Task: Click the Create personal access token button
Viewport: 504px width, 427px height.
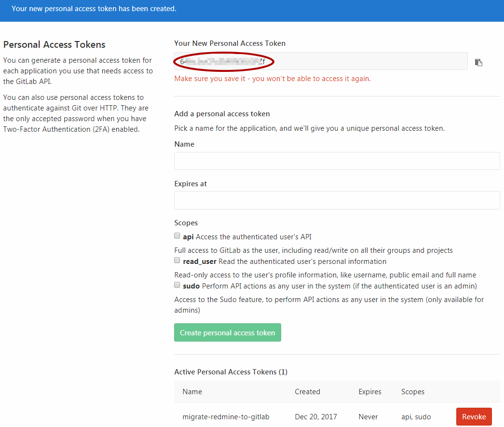Action: [x=227, y=332]
